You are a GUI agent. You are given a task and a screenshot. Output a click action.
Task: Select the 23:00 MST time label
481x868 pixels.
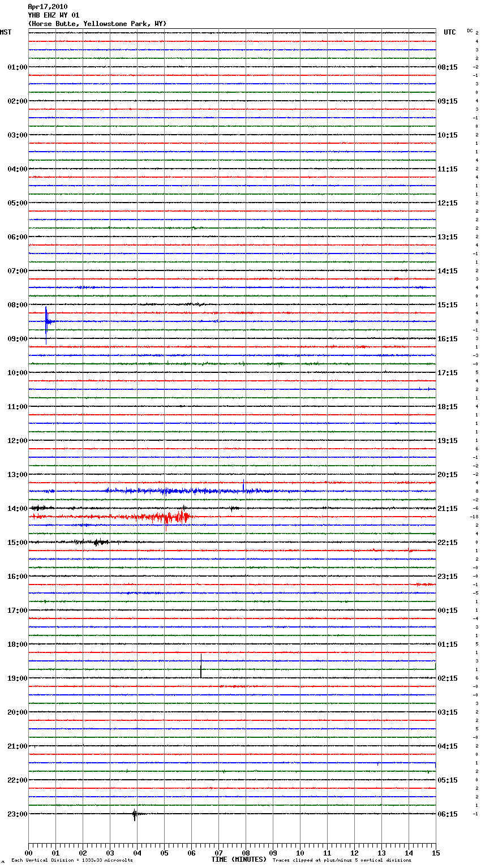pos(17,814)
